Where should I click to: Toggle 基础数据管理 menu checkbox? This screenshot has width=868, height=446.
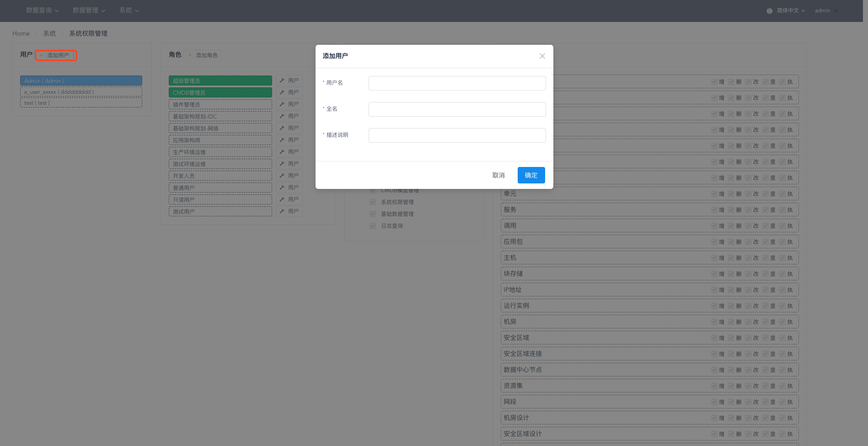(x=373, y=214)
